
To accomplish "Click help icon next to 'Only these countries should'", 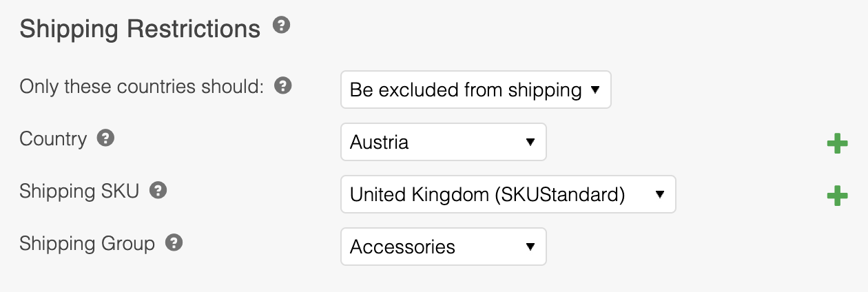I will pos(282,87).
